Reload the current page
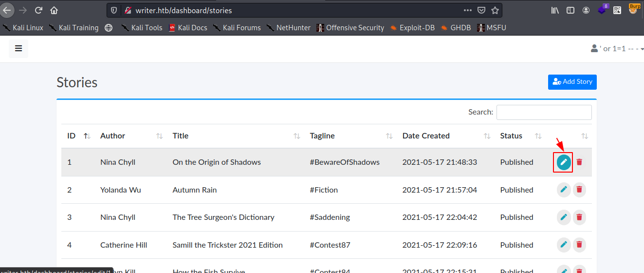This screenshot has width=644, height=273. [x=38, y=10]
